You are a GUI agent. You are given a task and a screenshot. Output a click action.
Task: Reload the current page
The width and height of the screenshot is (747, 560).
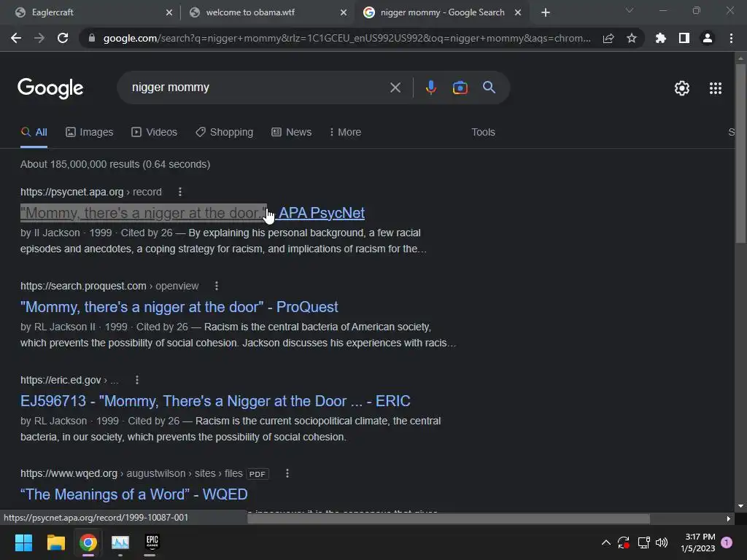[x=63, y=38]
